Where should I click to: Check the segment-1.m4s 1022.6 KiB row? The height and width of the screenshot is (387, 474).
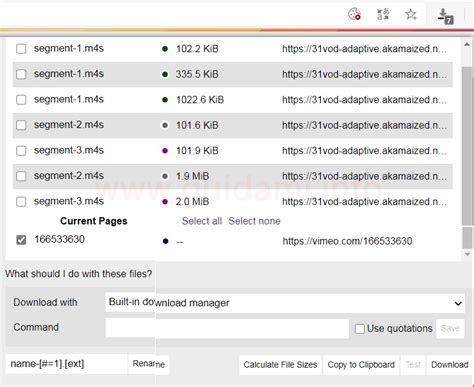point(21,99)
